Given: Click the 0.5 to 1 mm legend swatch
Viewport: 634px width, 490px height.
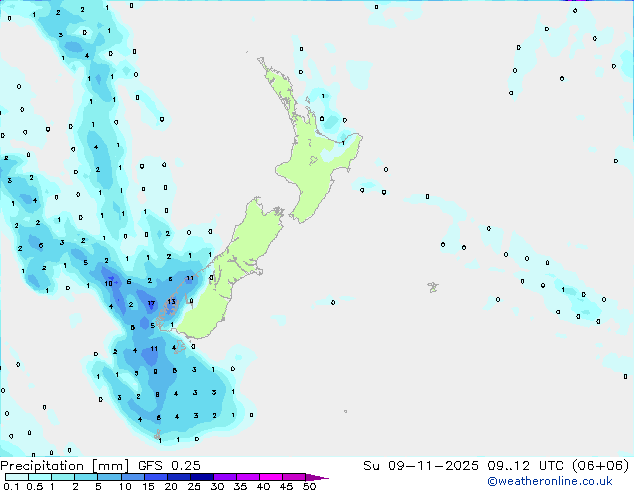Looking at the screenshot, I should [x=40, y=477].
